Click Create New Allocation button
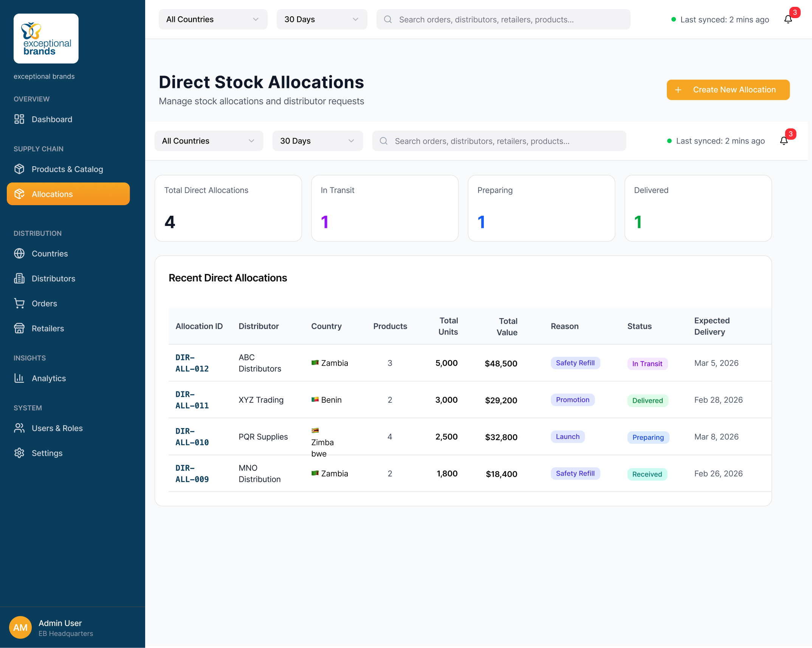This screenshot has width=812, height=648. click(728, 90)
